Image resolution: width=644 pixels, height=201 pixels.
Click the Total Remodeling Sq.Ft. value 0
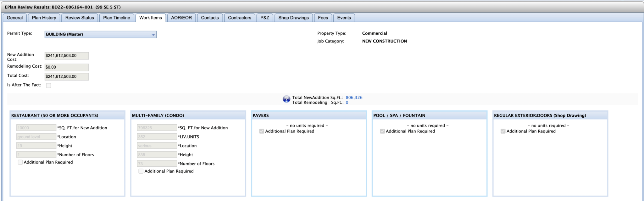click(347, 103)
